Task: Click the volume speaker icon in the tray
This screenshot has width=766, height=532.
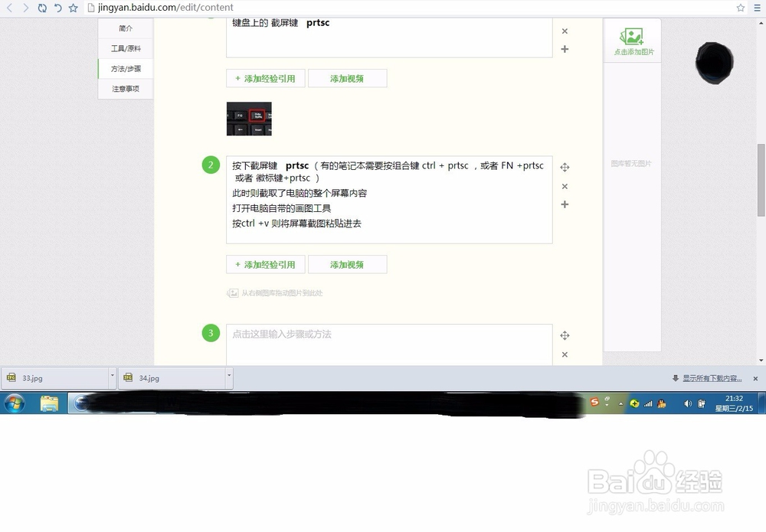Action: 688,403
